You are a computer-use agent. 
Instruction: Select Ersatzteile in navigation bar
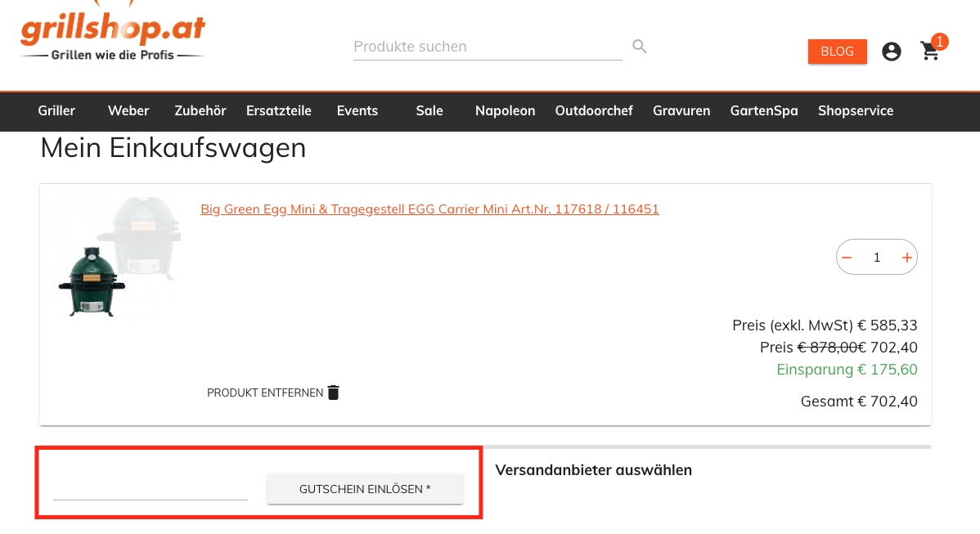[279, 111]
